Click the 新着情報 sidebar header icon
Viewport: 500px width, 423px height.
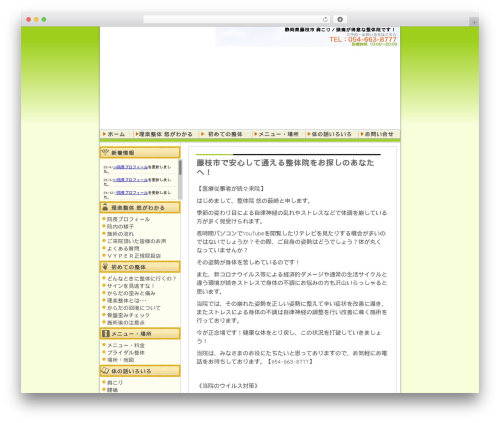point(105,152)
